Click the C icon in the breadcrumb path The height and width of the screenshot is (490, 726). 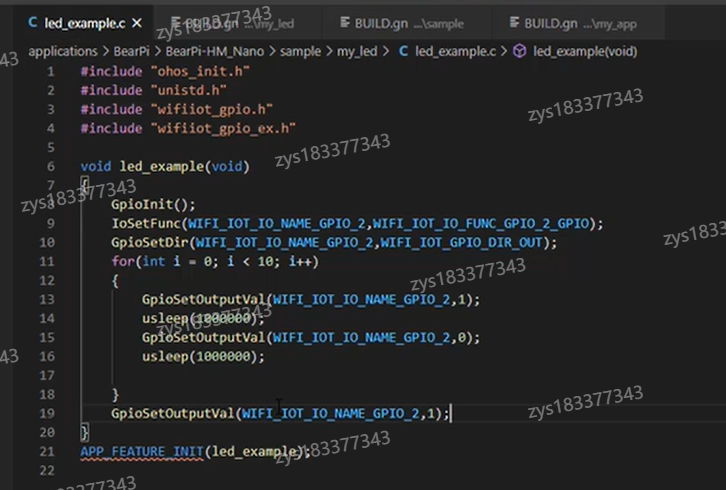point(404,51)
